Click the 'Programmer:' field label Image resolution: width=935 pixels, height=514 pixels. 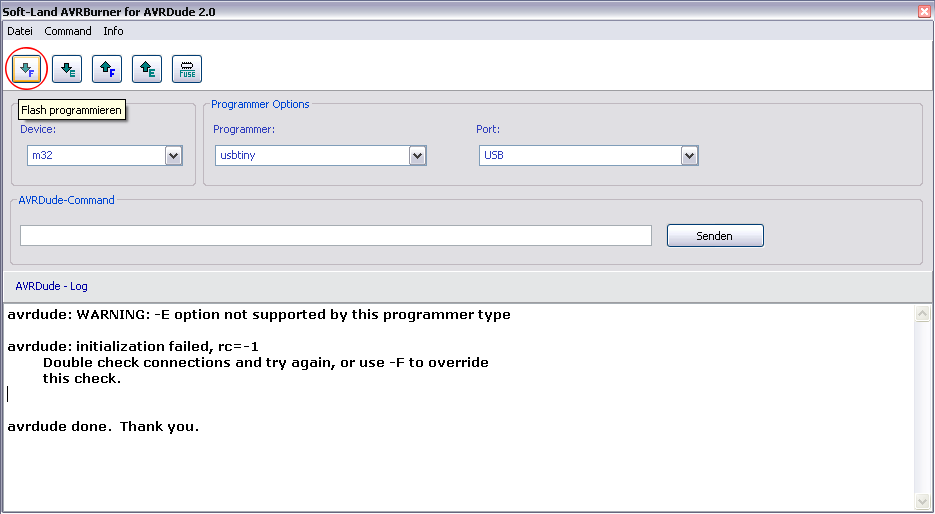244,129
